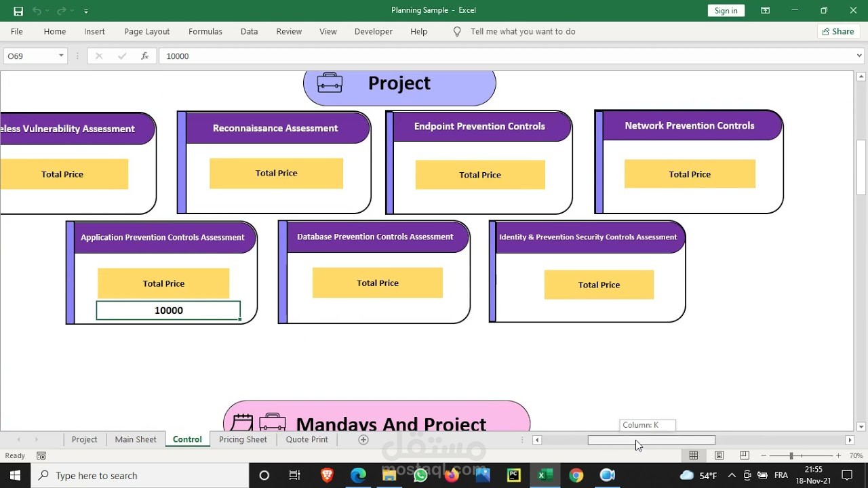Open the 70% zoom level dialog
Viewport: 868px width, 488px height.
856,455
